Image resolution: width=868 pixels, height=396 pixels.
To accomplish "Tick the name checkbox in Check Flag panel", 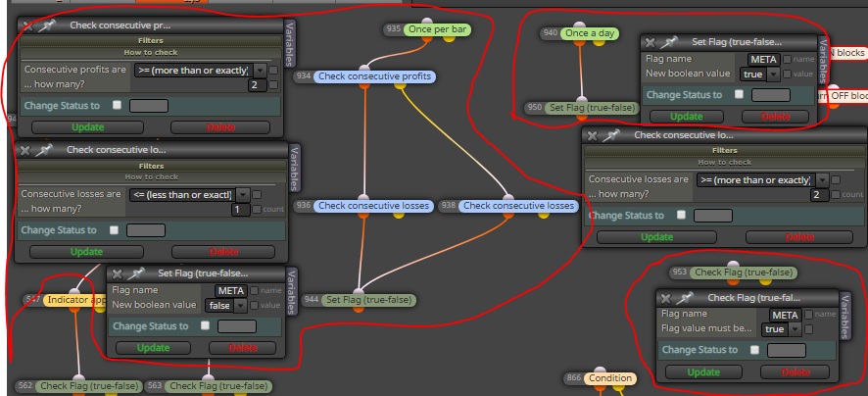I will (809, 315).
